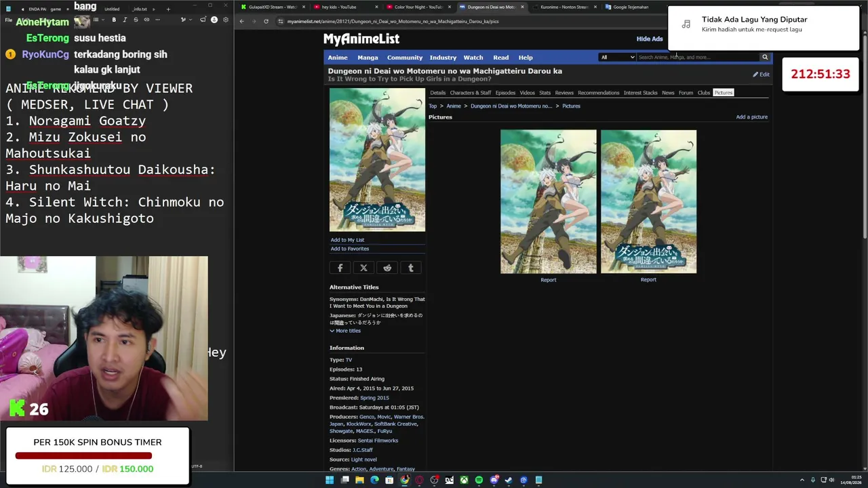Open the Manga menu on MyAnimeList
868x488 pixels.
pyautogui.click(x=368, y=58)
